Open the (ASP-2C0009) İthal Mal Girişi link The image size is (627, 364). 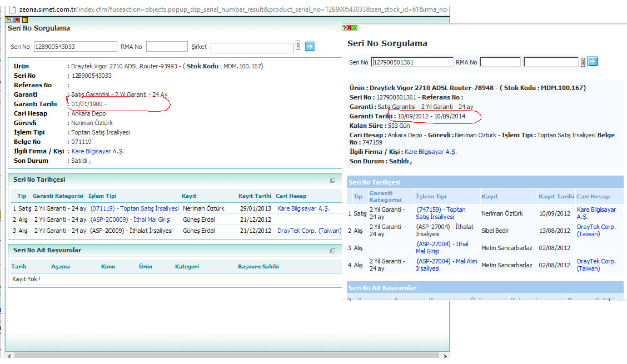[131, 220]
